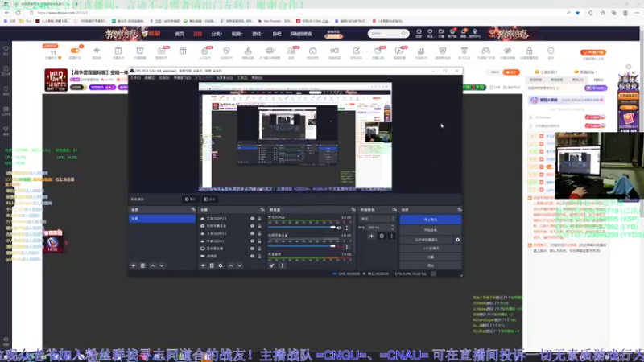Click the crossed-eye icon in Douyu toolbar
The width and height of the screenshot is (644, 362).
point(508,51)
